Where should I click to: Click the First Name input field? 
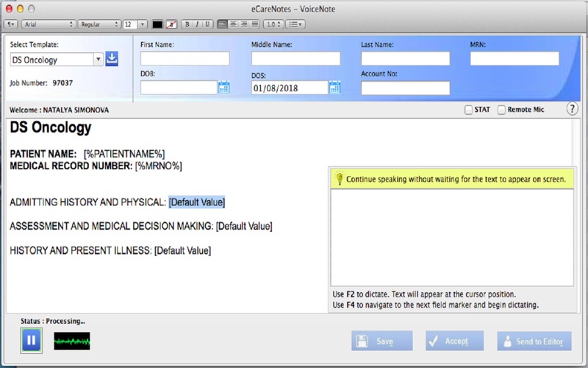(185, 59)
